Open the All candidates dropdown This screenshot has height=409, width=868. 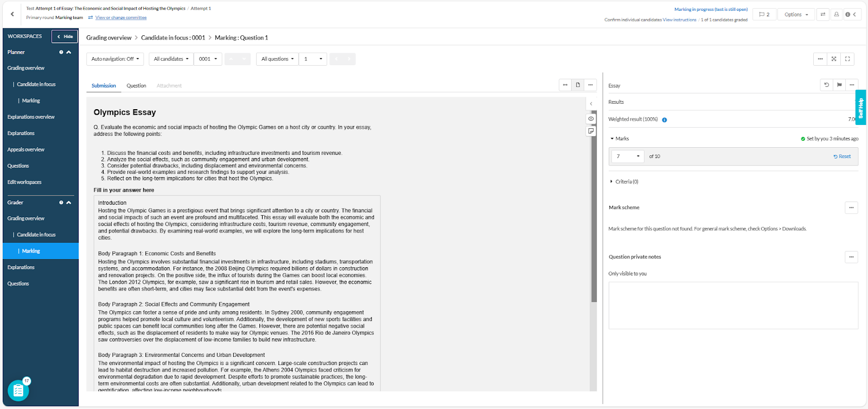pyautogui.click(x=171, y=59)
